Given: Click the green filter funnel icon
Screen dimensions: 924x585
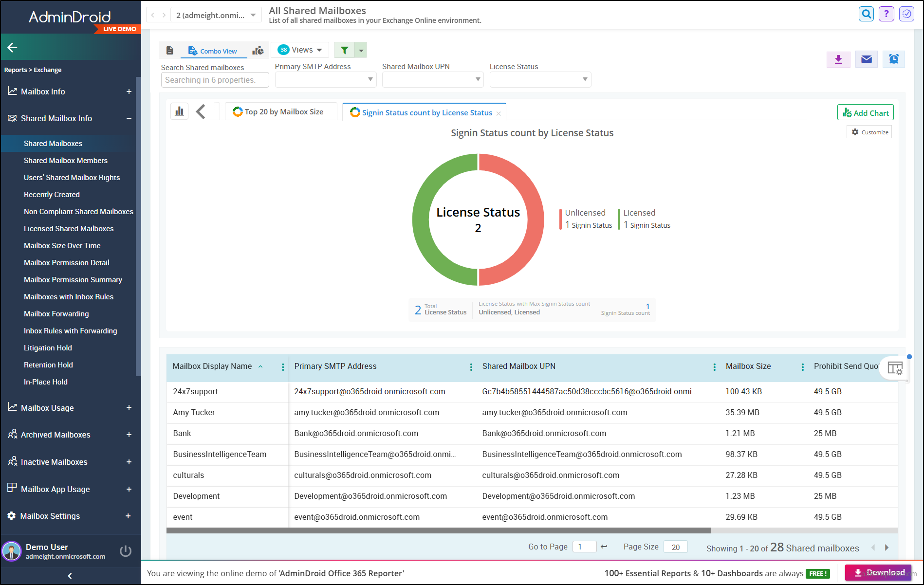Looking at the screenshot, I should click(345, 50).
